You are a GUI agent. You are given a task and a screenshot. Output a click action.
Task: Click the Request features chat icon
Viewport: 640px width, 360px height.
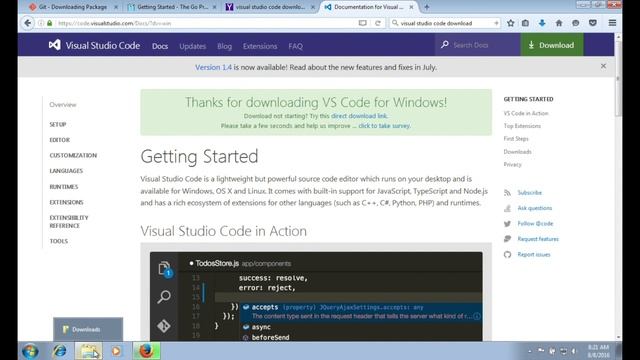point(507,239)
